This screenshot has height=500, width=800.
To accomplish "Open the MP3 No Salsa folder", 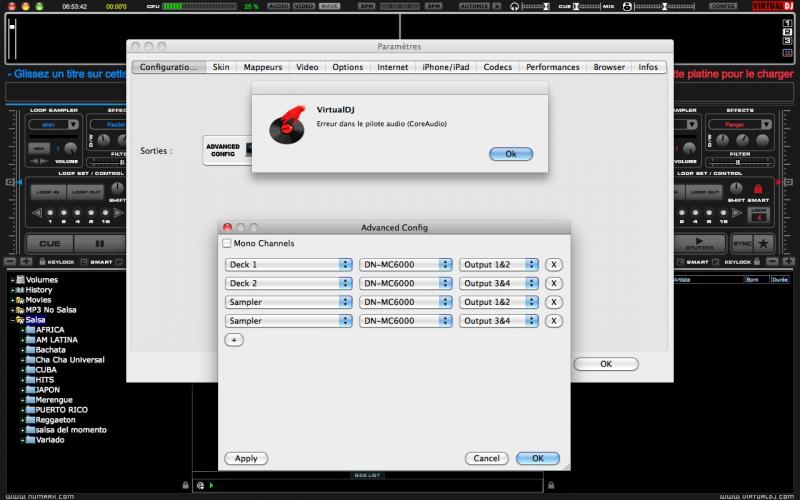I will tap(51, 310).
